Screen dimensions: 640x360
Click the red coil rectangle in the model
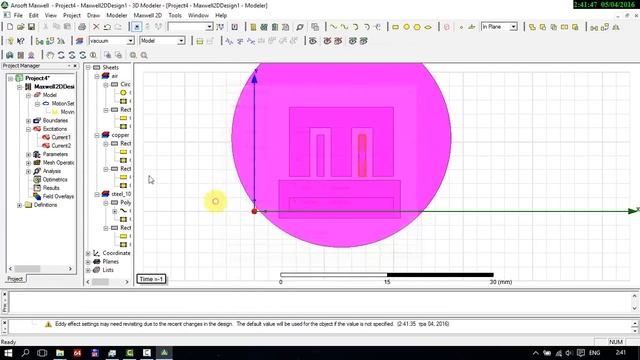pyautogui.click(x=362, y=156)
